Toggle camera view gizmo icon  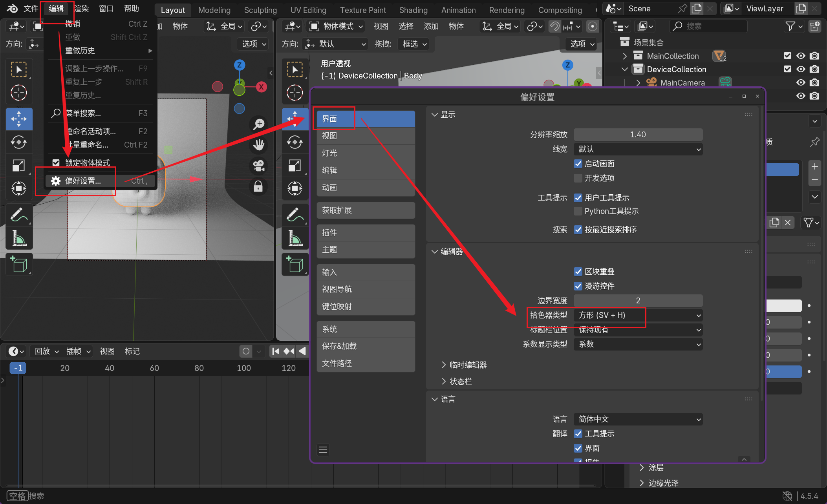pyautogui.click(x=258, y=165)
